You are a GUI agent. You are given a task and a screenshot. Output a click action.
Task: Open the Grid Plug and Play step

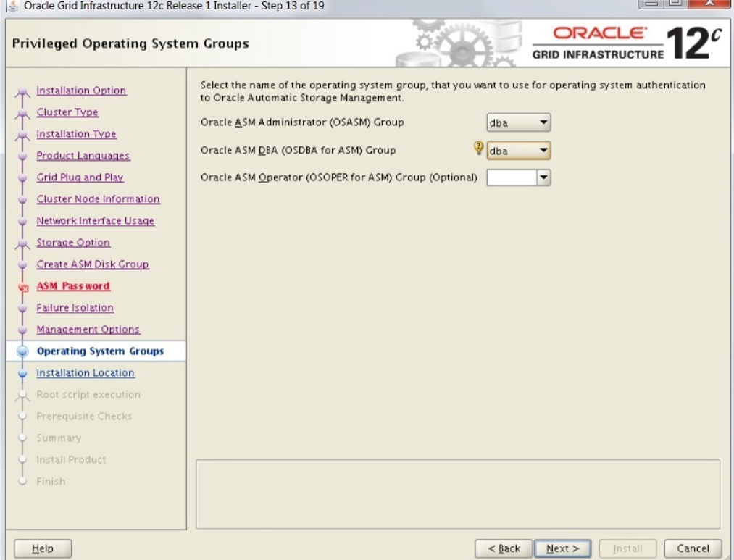point(80,177)
